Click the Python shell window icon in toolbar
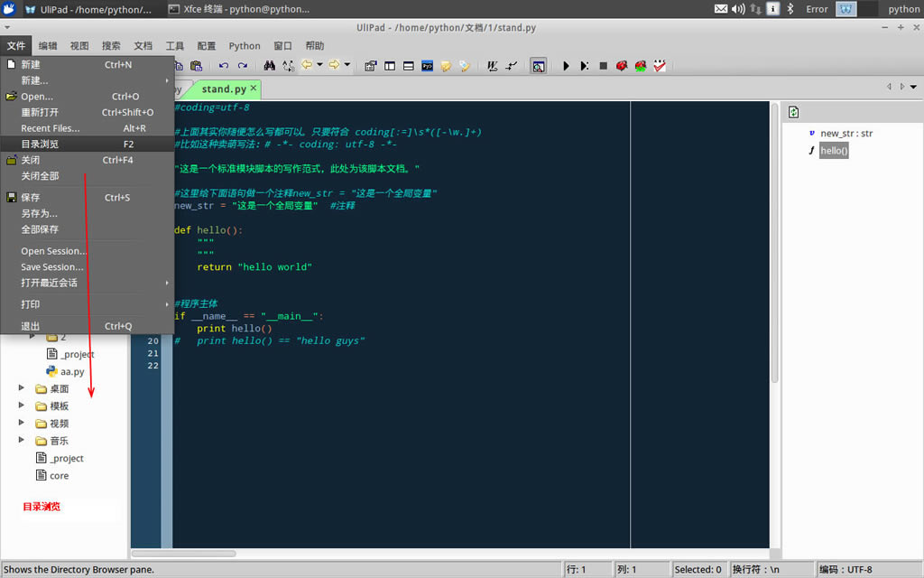Viewport: 924px width, 578px height. pos(428,66)
